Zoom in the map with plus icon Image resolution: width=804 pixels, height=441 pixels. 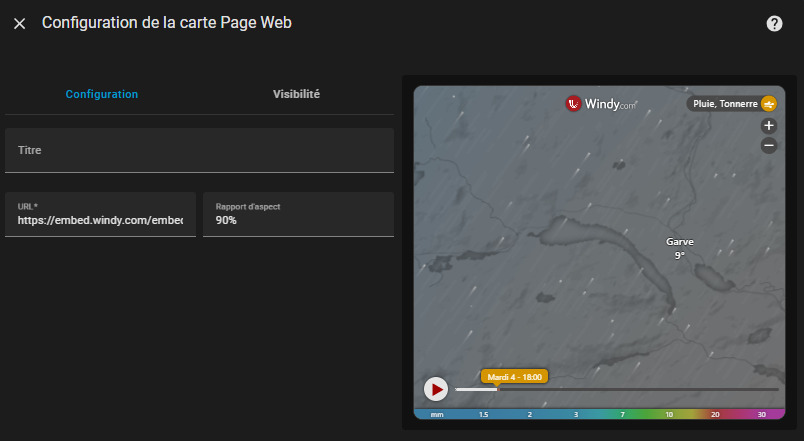[769, 126]
